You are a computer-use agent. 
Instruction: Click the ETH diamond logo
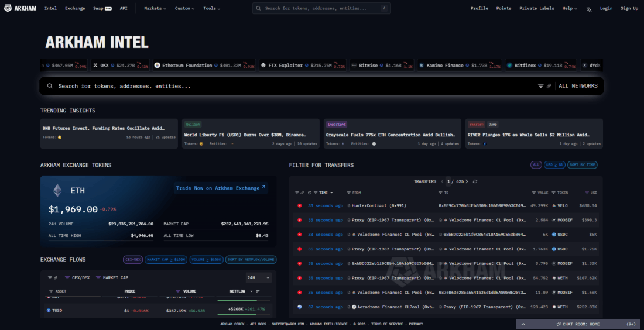(57, 190)
